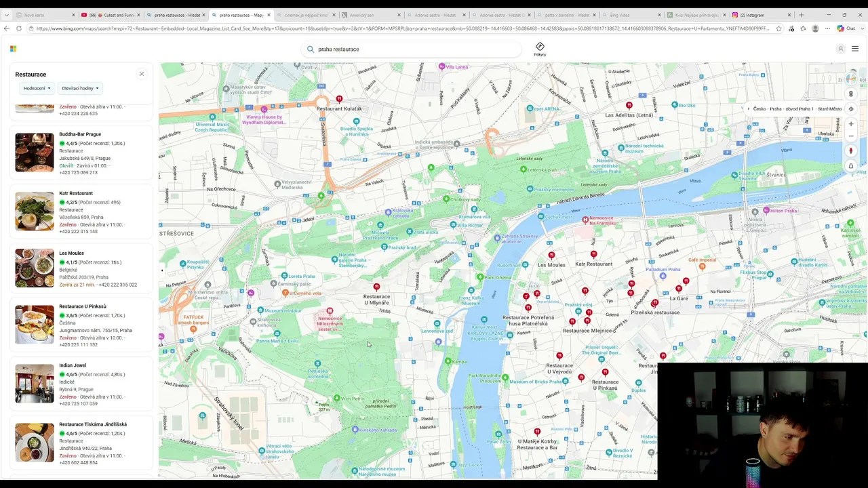Open Restaurace Tiskárna Jindřišská listing

(x=93, y=424)
